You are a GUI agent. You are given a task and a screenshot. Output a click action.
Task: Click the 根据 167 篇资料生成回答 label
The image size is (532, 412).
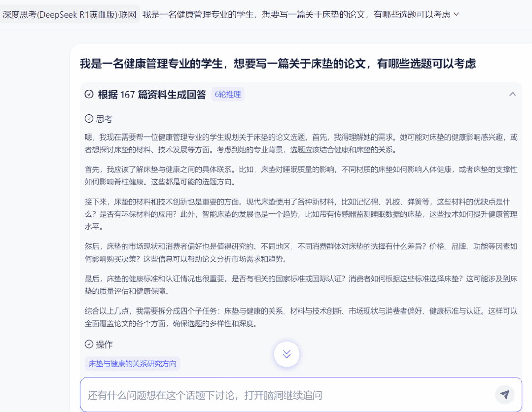click(152, 94)
